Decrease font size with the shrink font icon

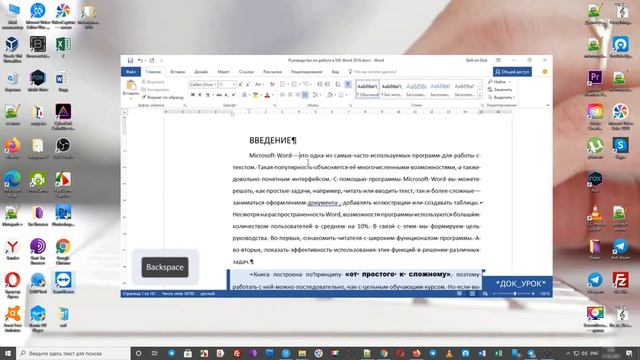tap(248, 84)
